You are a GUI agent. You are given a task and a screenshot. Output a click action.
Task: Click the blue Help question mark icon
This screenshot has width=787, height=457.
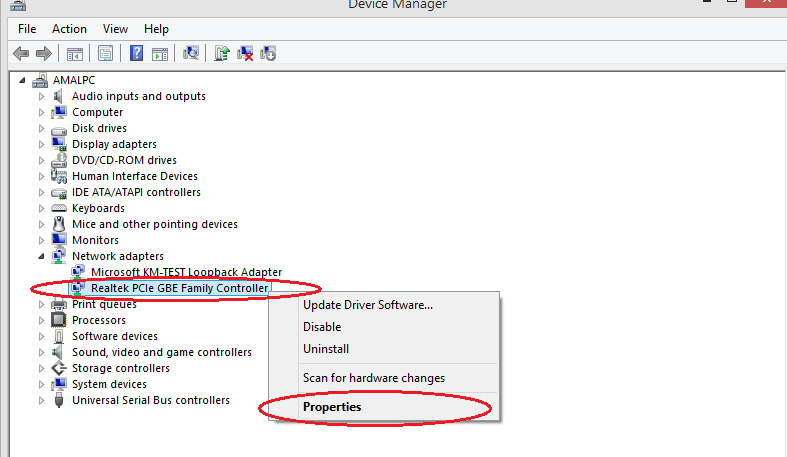[137, 53]
